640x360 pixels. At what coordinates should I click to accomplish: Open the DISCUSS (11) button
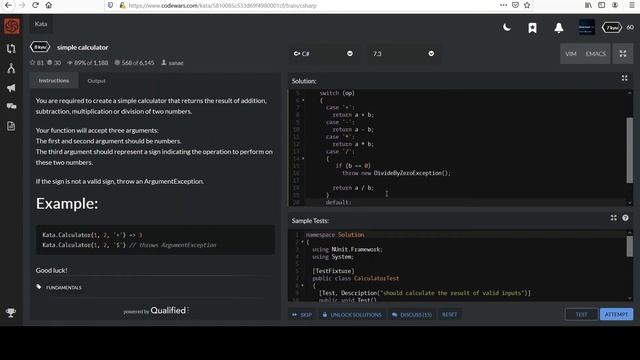(x=412, y=315)
